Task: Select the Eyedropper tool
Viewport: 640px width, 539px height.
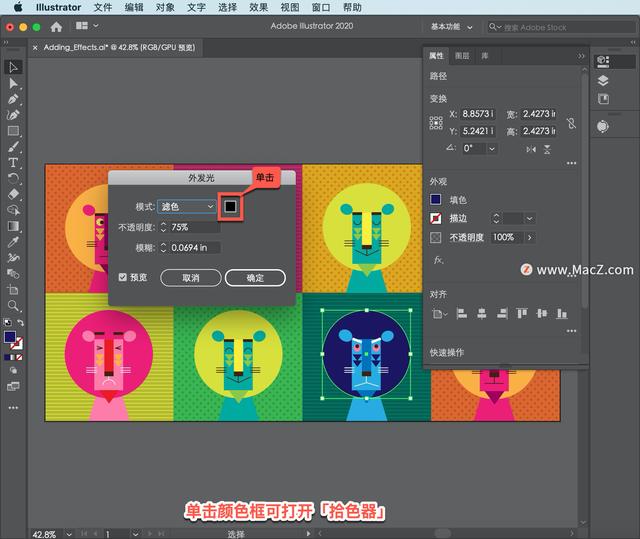Action: (14, 241)
